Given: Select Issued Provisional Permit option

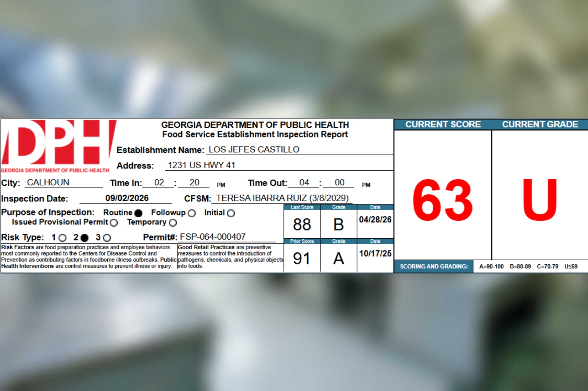Looking at the screenshot, I should pyautogui.click(x=114, y=222).
